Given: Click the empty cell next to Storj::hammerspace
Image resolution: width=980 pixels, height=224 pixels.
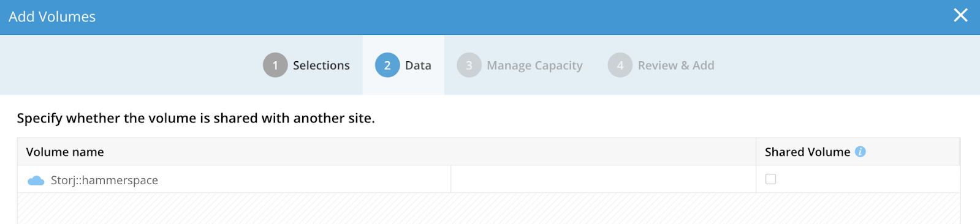Looking at the screenshot, I should [x=603, y=179].
